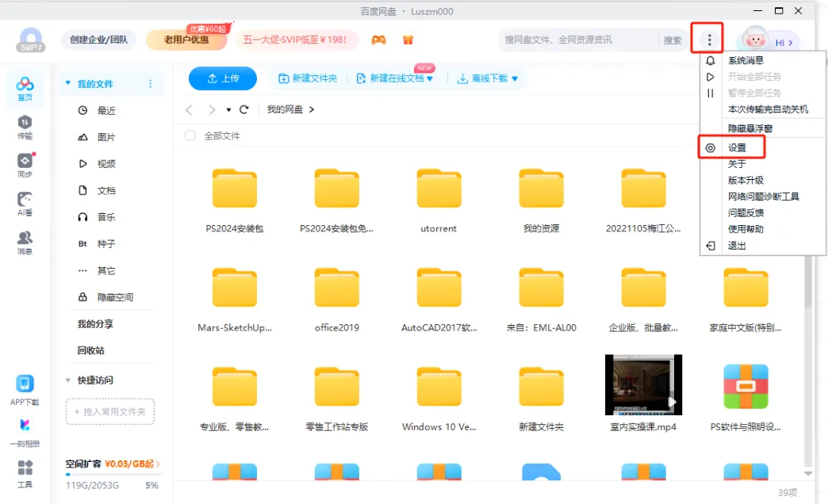Screen dimensions: 828x504
Task: Open the three-dot more menu
Action: click(709, 40)
